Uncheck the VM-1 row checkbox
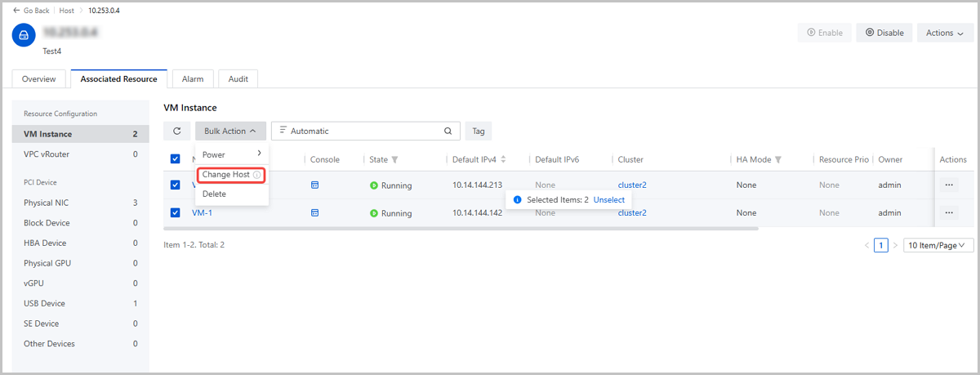 point(175,212)
